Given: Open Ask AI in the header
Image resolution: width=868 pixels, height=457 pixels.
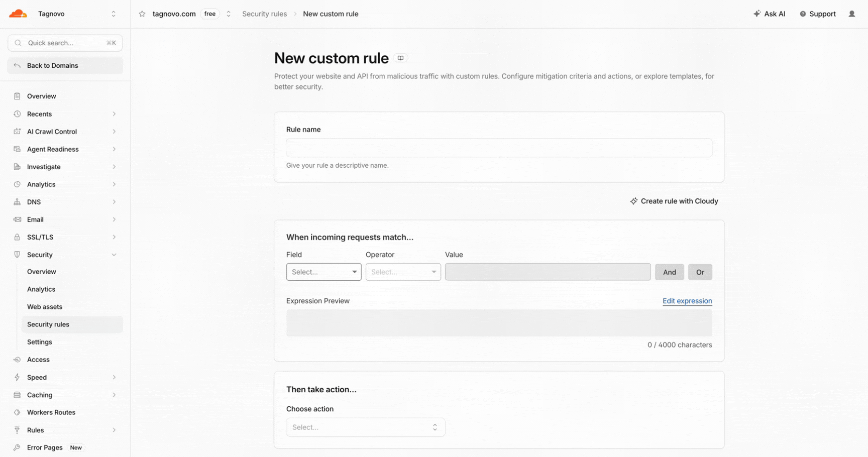Looking at the screenshot, I should pos(770,14).
